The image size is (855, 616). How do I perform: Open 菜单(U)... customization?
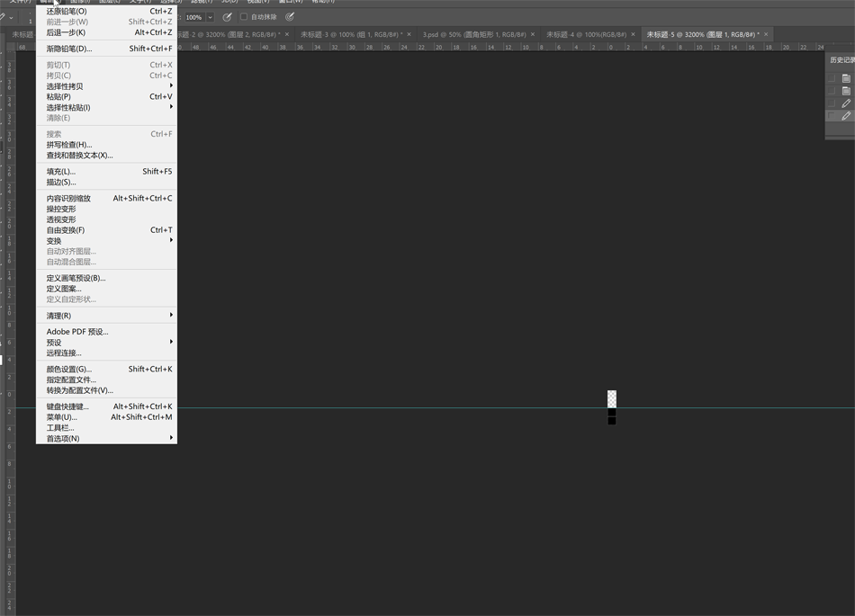click(x=106, y=416)
